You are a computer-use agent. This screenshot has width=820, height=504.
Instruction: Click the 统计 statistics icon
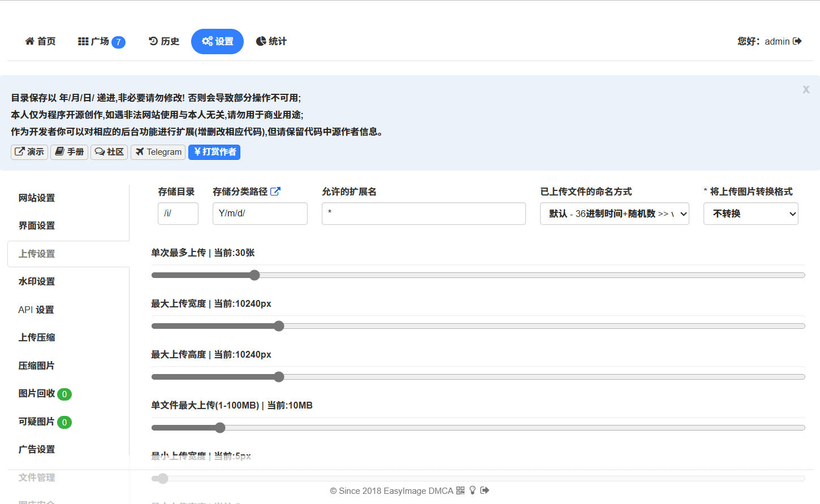(x=261, y=41)
